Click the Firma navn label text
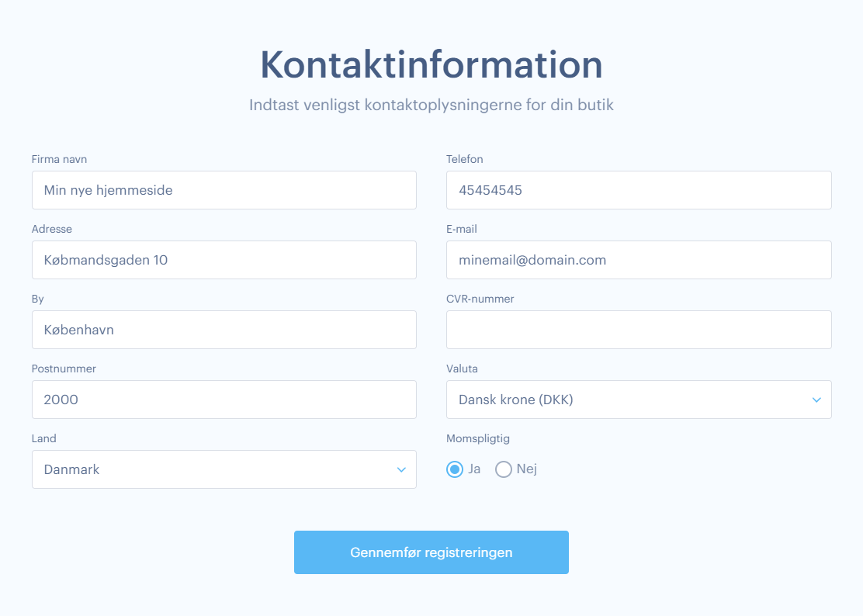Image resolution: width=863 pixels, height=616 pixels. pyautogui.click(x=59, y=159)
